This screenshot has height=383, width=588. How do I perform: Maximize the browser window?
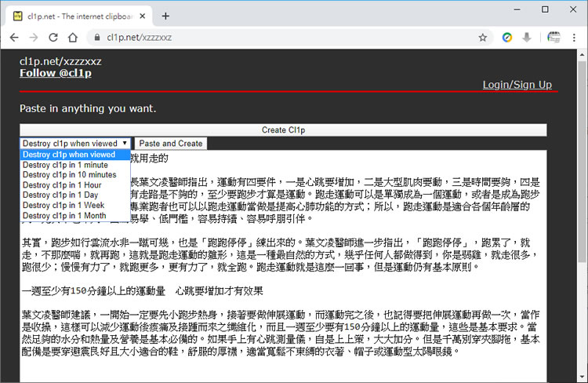click(x=545, y=9)
